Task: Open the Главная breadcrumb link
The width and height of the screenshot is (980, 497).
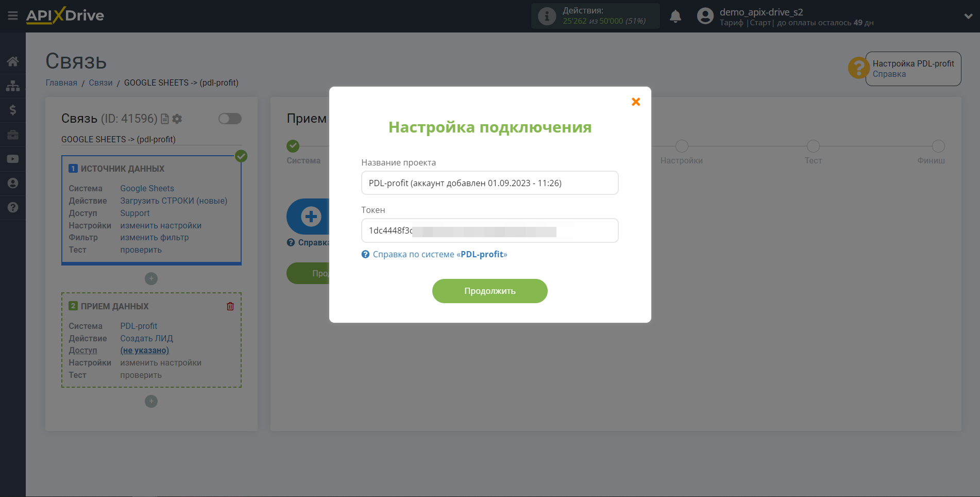Action: click(x=61, y=82)
